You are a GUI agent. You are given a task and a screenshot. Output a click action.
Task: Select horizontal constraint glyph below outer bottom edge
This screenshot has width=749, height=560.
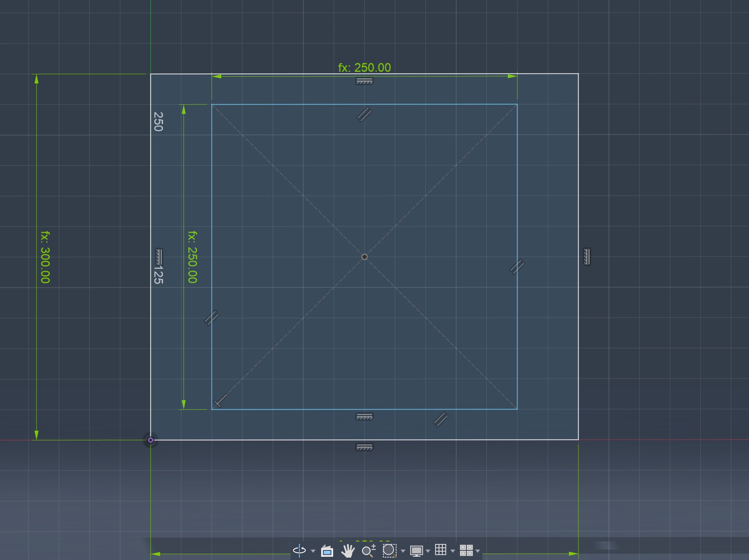point(364,447)
